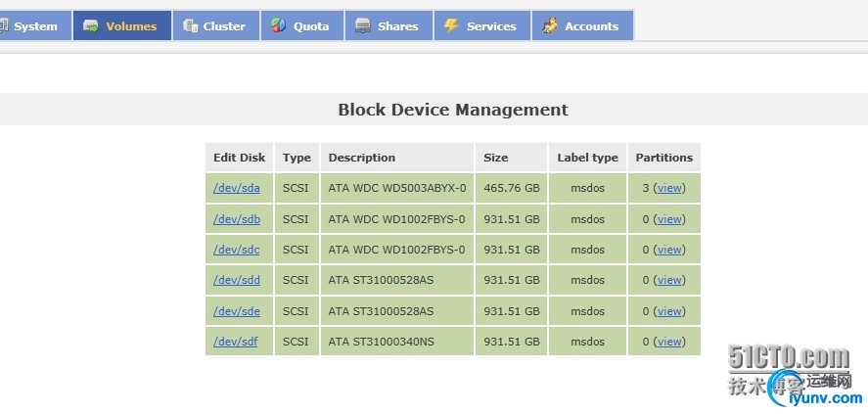This screenshot has width=868, height=414.
Task: Edit disk /dev/sda
Action: [237, 188]
